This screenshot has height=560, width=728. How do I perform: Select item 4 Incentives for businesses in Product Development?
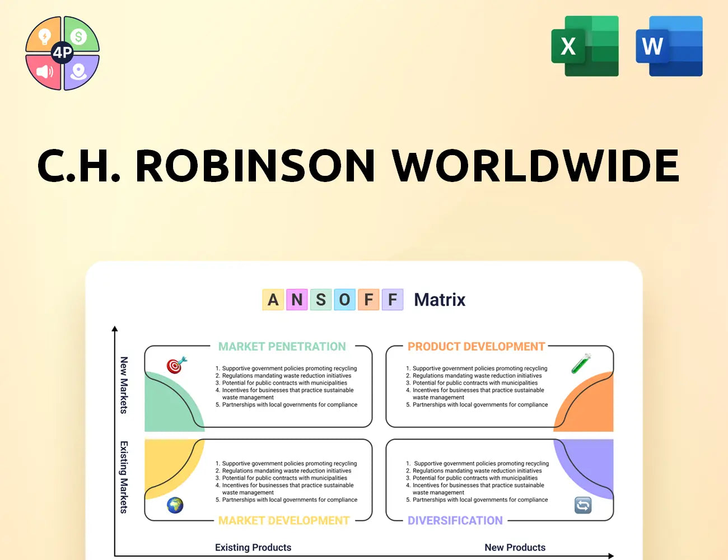[475, 394]
